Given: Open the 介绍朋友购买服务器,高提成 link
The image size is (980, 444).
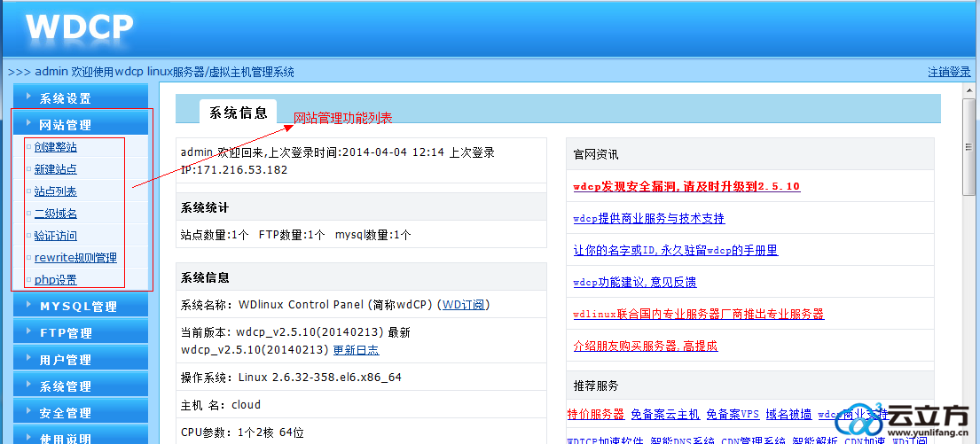Looking at the screenshot, I should (x=646, y=346).
